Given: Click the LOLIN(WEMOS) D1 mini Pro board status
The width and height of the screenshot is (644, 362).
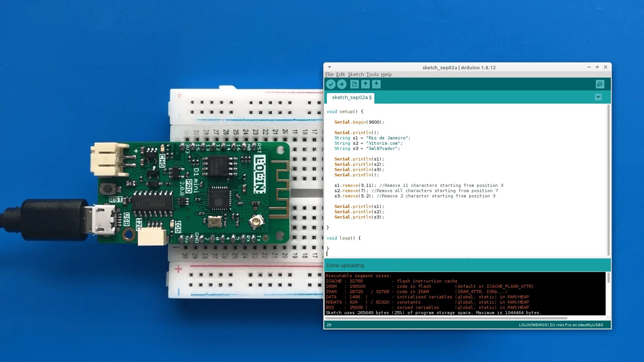Looking at the screenshot, I should [x=561, y=325].
